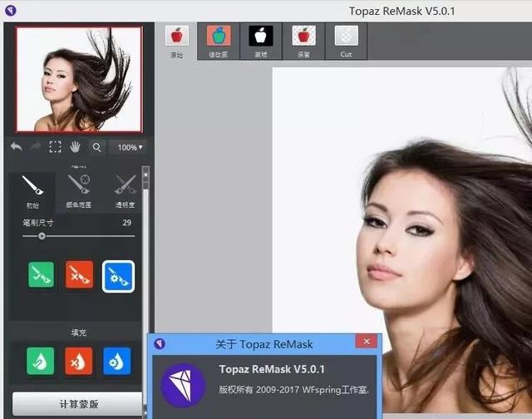Screen dimensions: 532x419
Task: Select the 透明度 transparency brush tab
Action: [126, 192]
